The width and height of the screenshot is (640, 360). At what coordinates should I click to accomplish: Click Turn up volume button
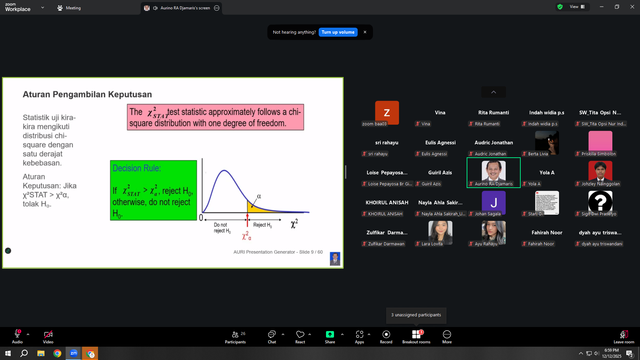click(338, 32)
